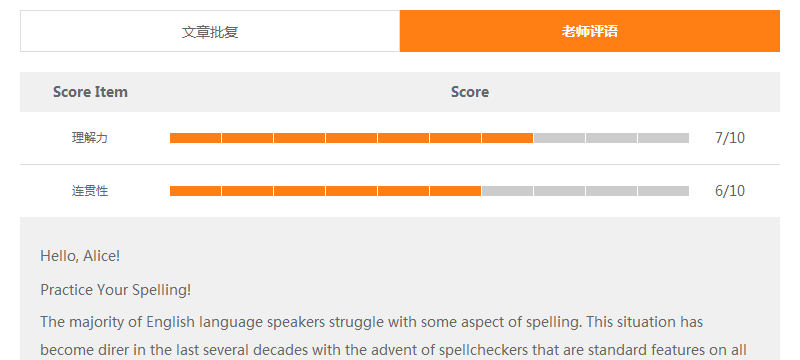The image size is (800, 360).
Task: Click the third orange segment of 连贯性 bar
Action: click(x=299, y=191)
